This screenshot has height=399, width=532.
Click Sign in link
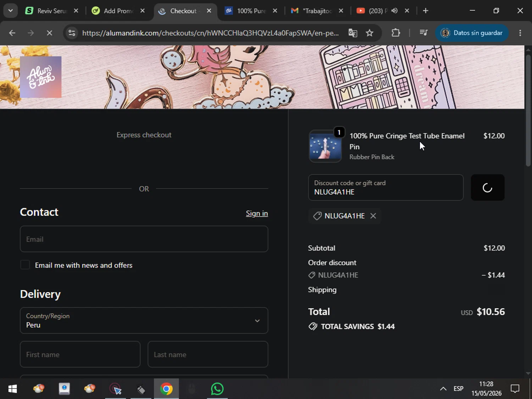click(257, 214)
